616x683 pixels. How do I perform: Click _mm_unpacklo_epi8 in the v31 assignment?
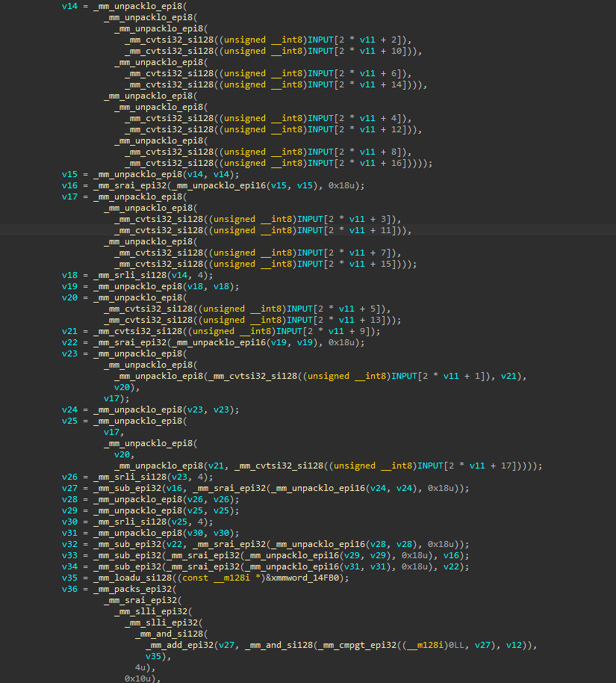point(138,533)
